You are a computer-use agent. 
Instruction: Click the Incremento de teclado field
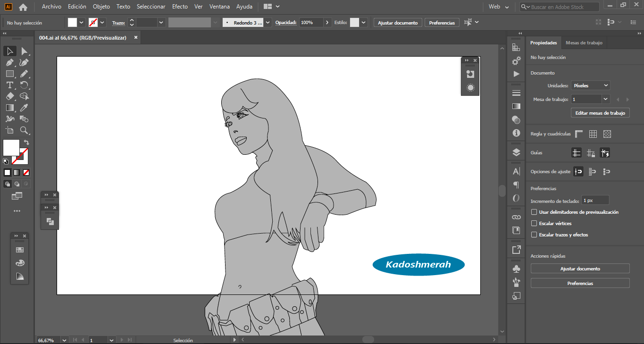click(595, 201)
